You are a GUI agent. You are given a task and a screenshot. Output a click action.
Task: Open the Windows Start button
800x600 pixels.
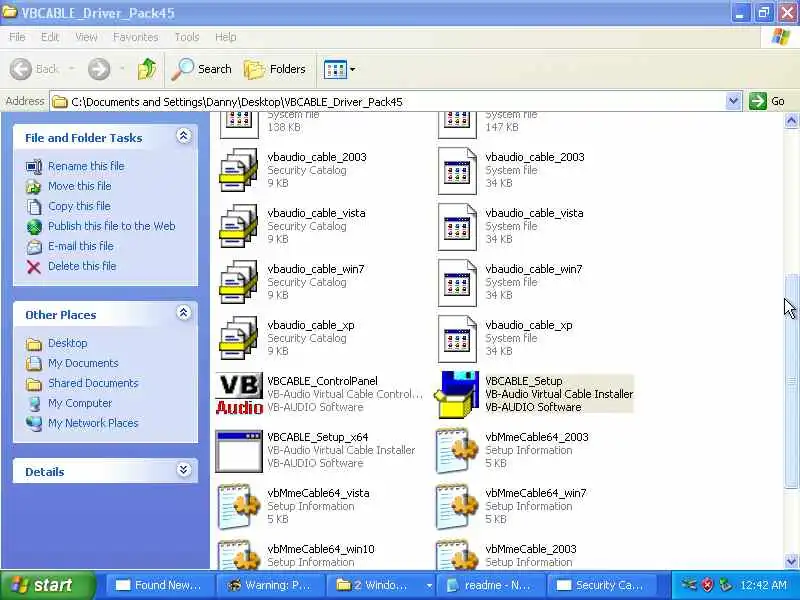[47, 585]
